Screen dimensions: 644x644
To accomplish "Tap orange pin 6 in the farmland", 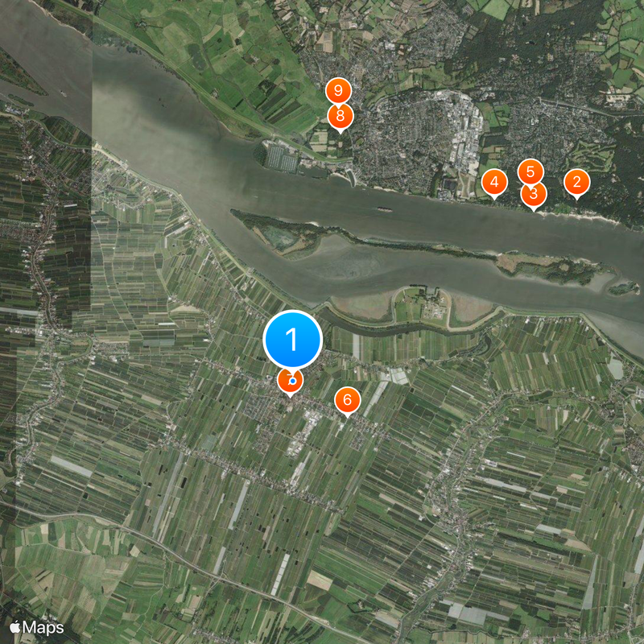I will [348, 400].
